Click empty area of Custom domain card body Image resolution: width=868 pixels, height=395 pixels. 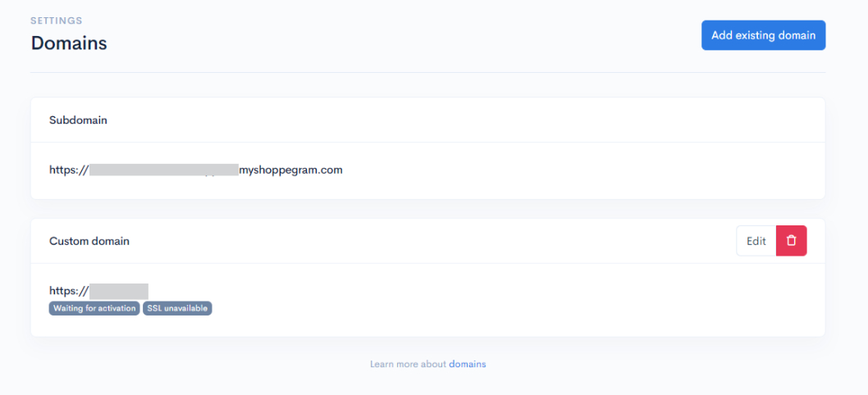point(498,300)
